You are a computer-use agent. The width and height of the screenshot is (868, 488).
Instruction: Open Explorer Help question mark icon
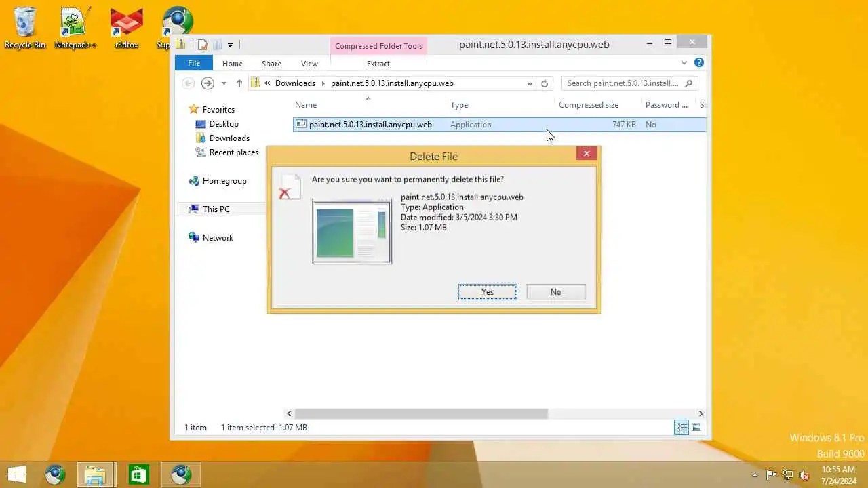tap(699, 63)
